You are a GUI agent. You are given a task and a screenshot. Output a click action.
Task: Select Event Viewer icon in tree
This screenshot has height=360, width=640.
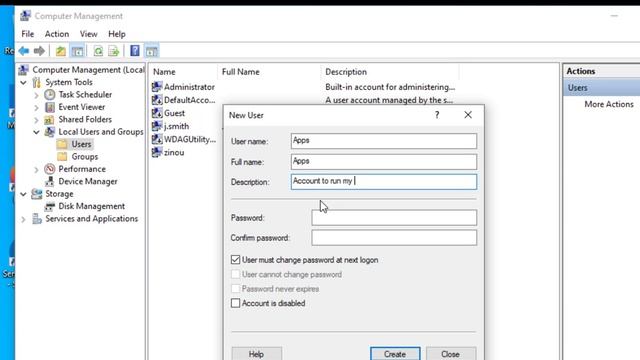pos(50,107)
